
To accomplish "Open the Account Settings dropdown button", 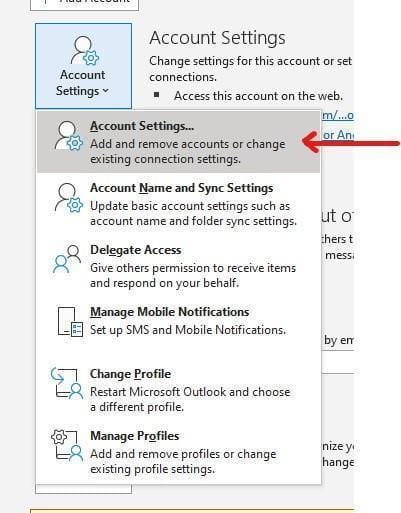I will point(83,66).
